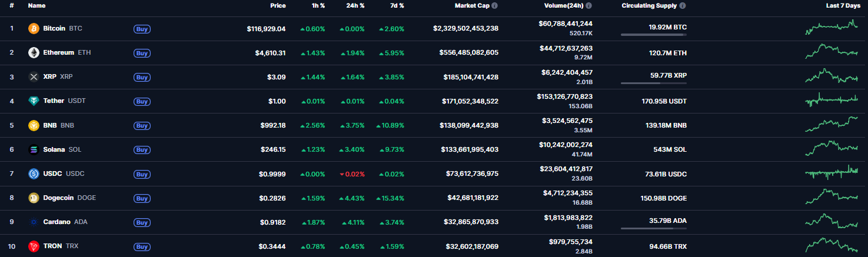Click the Solana coin logo
Viewport: 868px width, 257px height.
click(34, 149)
